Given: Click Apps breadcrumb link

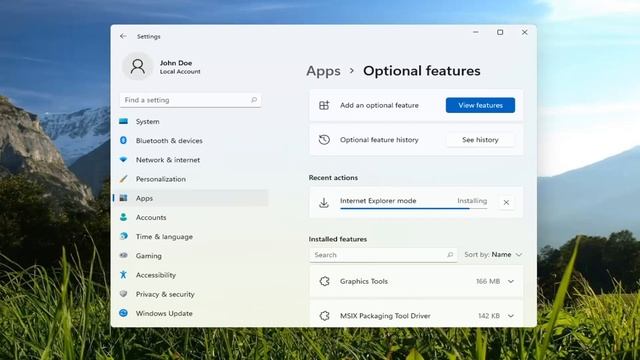Looking at the screenshot, I should pos(323,71).
